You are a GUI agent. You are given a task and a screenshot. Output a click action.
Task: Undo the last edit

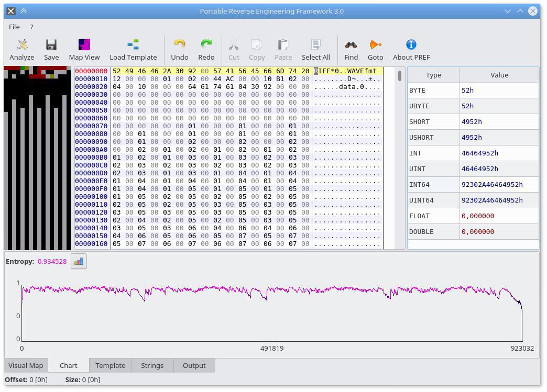click(x=179, y=50)
